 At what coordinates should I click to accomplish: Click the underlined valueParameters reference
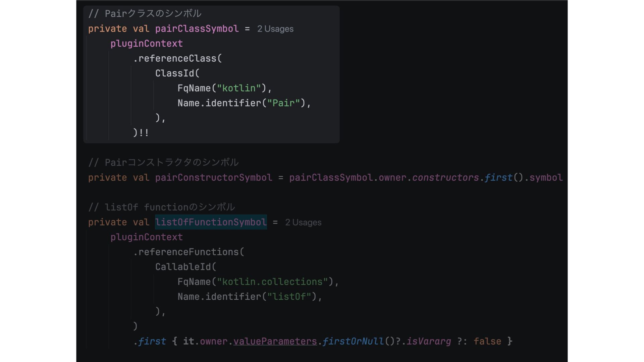click(x=275, y=342)
